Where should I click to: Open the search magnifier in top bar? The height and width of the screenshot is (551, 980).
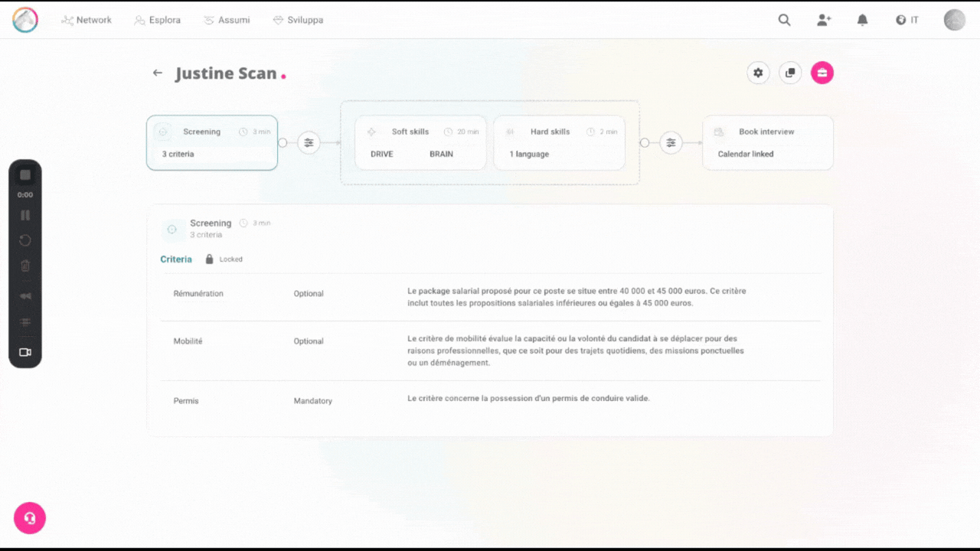click(784, 20)
